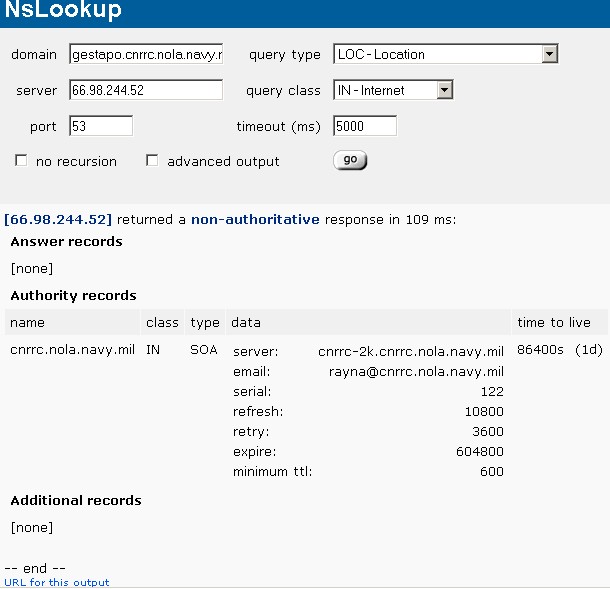Open the query type dropdown
The height and width of the screenshot is (589, 610).
click(445, 54)
